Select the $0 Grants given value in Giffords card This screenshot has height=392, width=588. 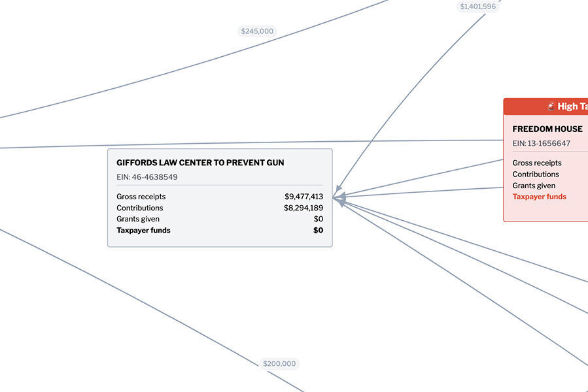coord(319,219)
